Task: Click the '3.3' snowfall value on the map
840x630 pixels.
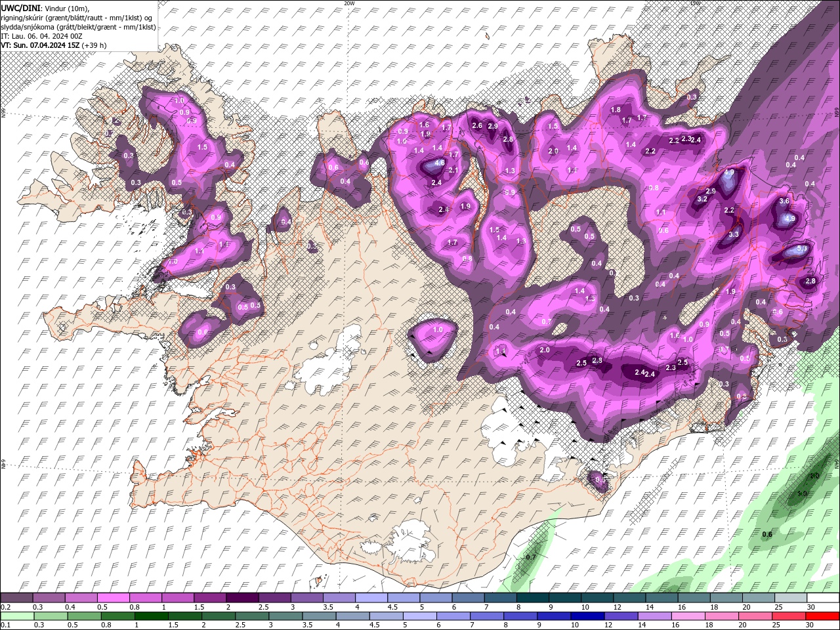Action: (x=734, y=234)
